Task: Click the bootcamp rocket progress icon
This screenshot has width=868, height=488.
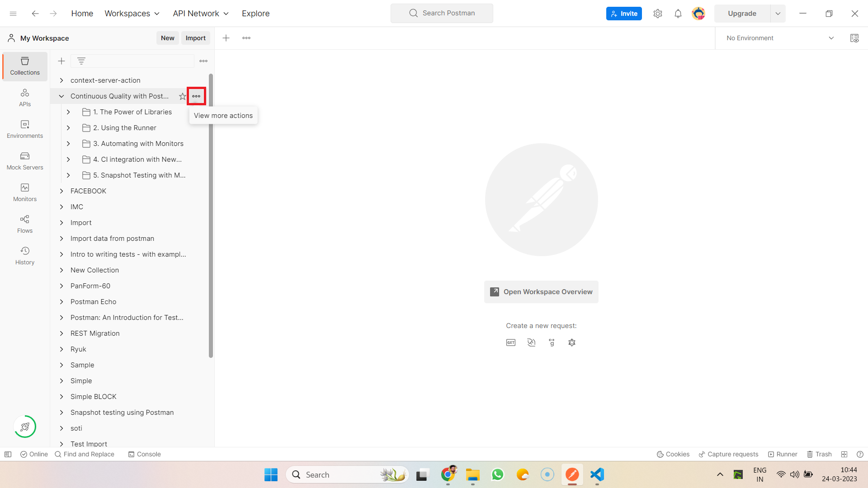Action: pos(25,427)
